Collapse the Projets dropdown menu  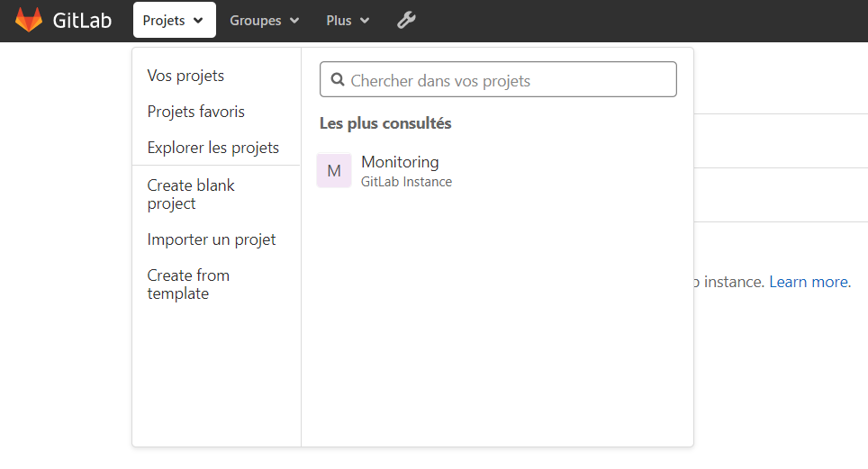(x=174, y=20)
